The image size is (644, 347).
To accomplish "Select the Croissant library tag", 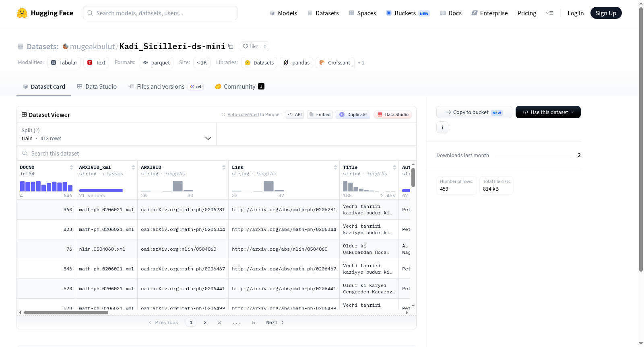I will pyautogui.click(x=335, y=62).
